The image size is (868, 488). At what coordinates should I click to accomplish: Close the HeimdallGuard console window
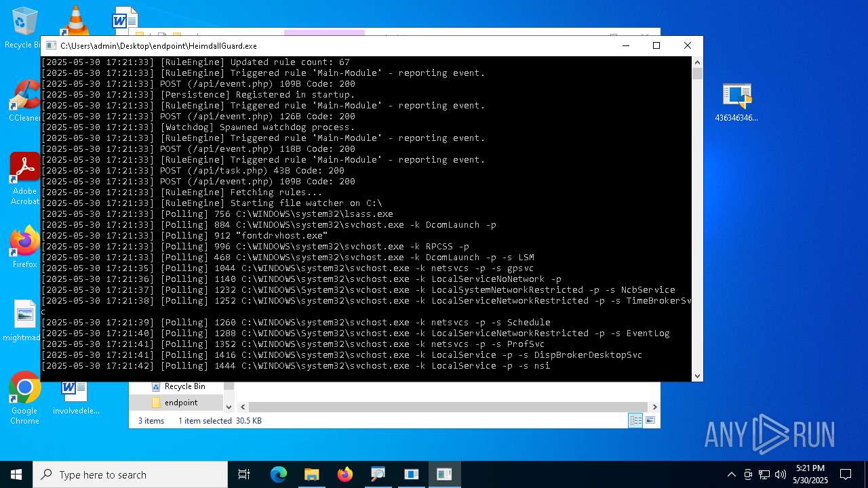click(688, 45)
